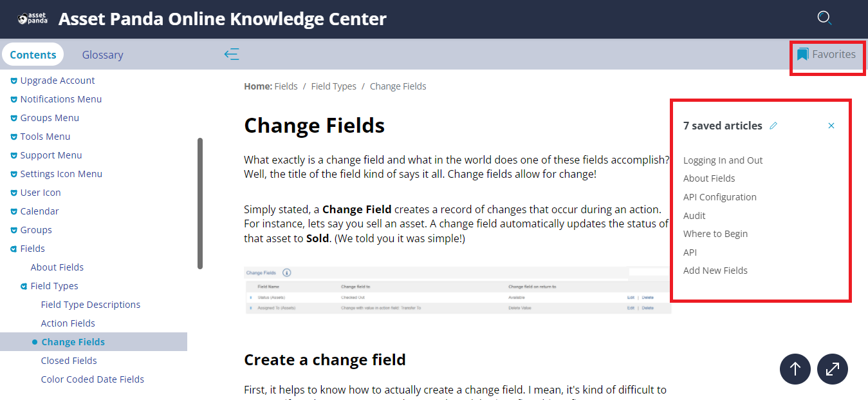This screenshot has height=400, width=868.
Task: Switch to the Glossary tab
Action: click(x=102, y=55)
